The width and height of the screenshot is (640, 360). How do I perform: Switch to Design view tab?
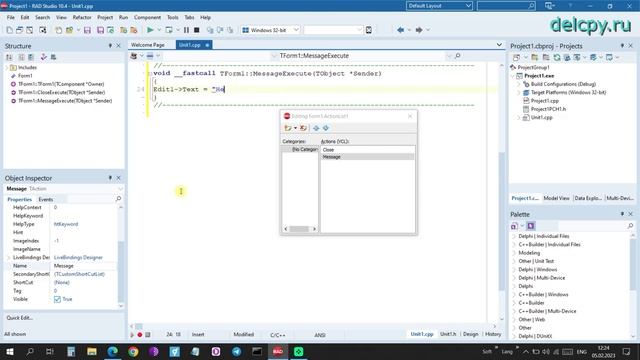470,334
